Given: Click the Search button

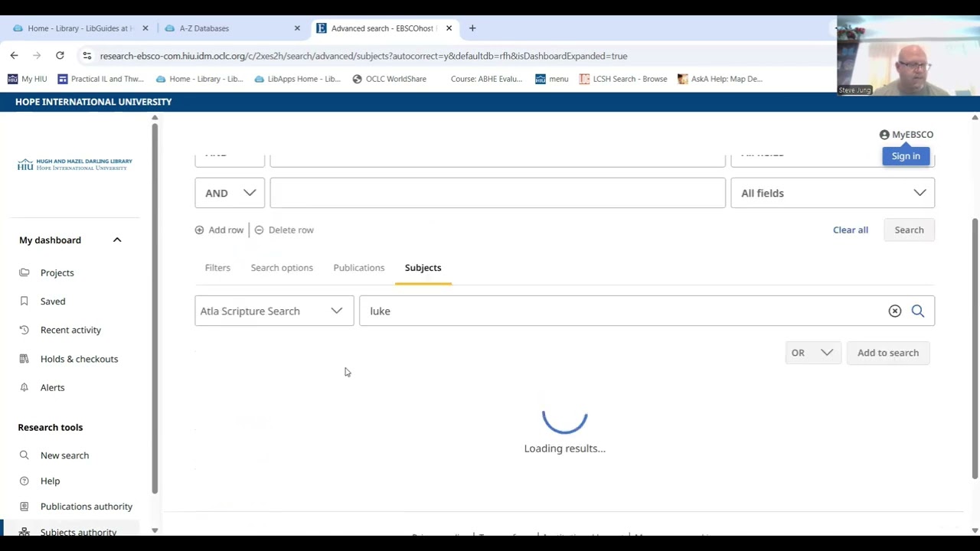Looking at the screenshot, I should (x=909, y=230).
